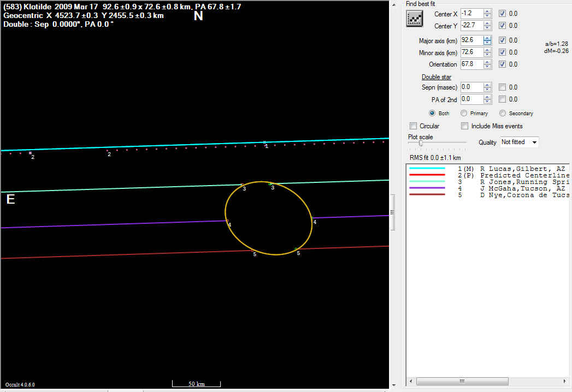Increase Sepn masec with up stepper arrow
The height and width of the screenshot is (392, 572).
[x=487, y=85]
